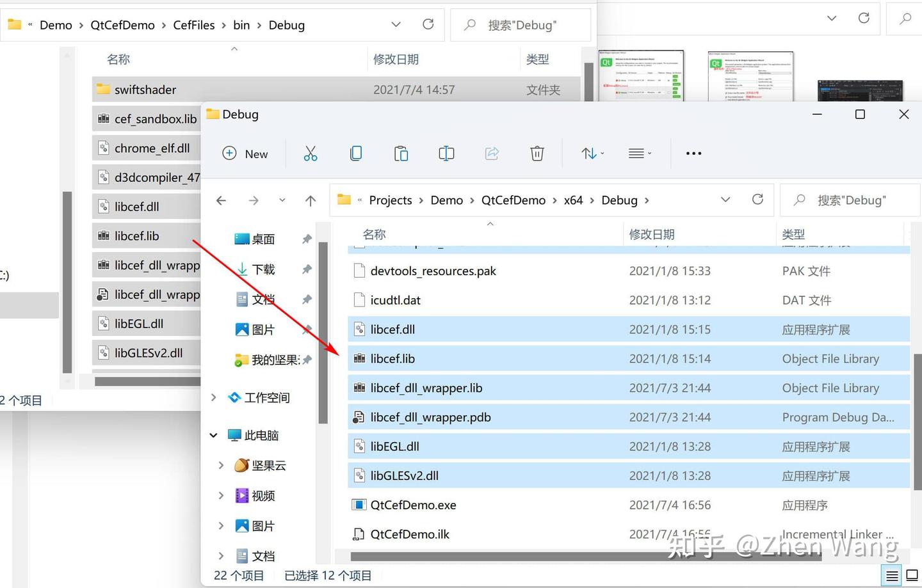Unpin 桌面 from the quick access sidebar
922x588 pixels.
coord(307,239)
